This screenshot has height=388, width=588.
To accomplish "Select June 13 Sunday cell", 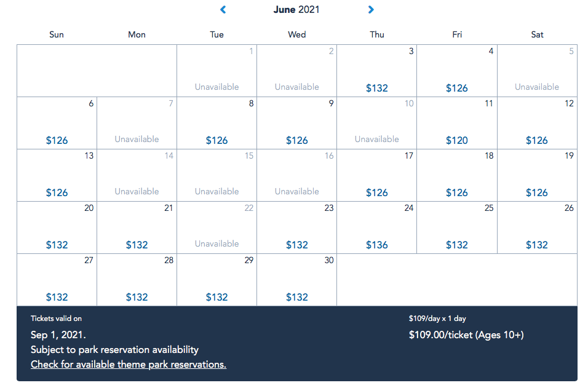I will 57,175.
